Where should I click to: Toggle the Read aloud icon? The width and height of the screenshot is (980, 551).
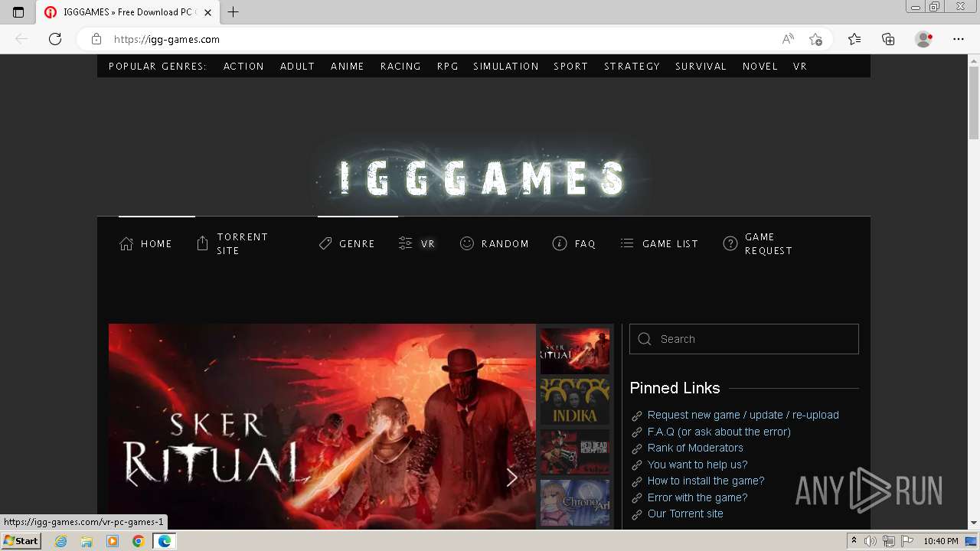click(x=788, y=39)
